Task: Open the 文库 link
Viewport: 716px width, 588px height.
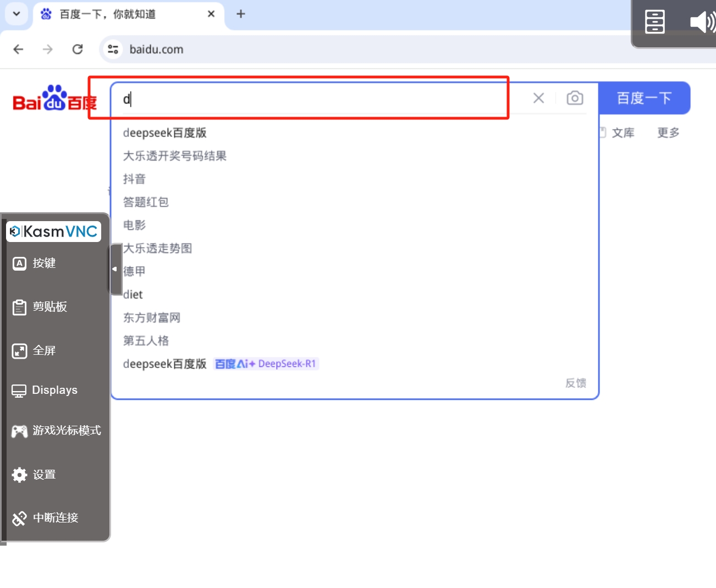Action: (623, 133)
